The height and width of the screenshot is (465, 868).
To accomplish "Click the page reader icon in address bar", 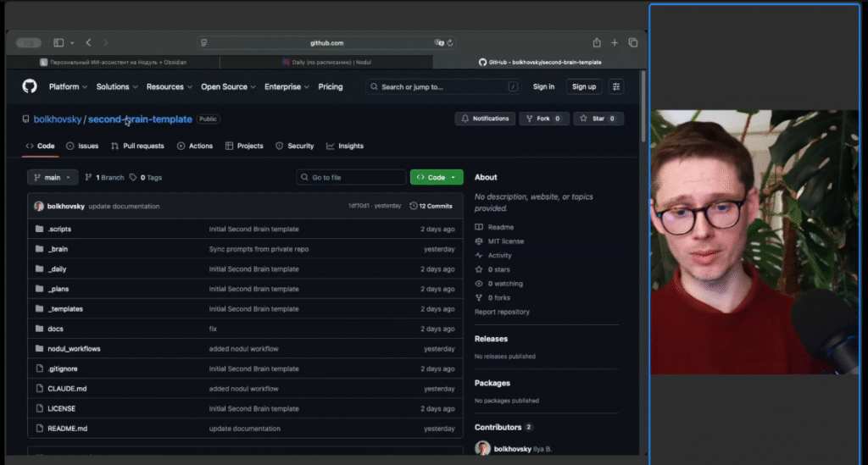I will tap(203, 42).
